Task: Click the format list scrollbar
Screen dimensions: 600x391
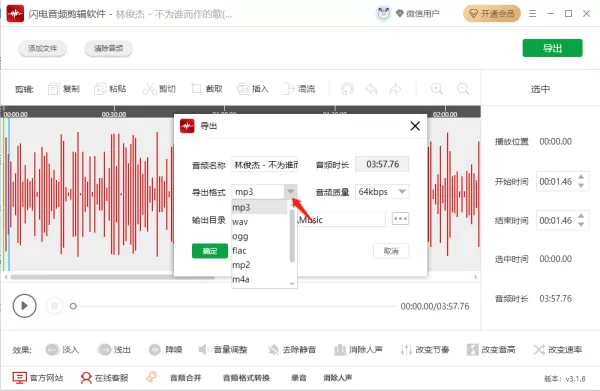Action: click(x=292, y=237)
